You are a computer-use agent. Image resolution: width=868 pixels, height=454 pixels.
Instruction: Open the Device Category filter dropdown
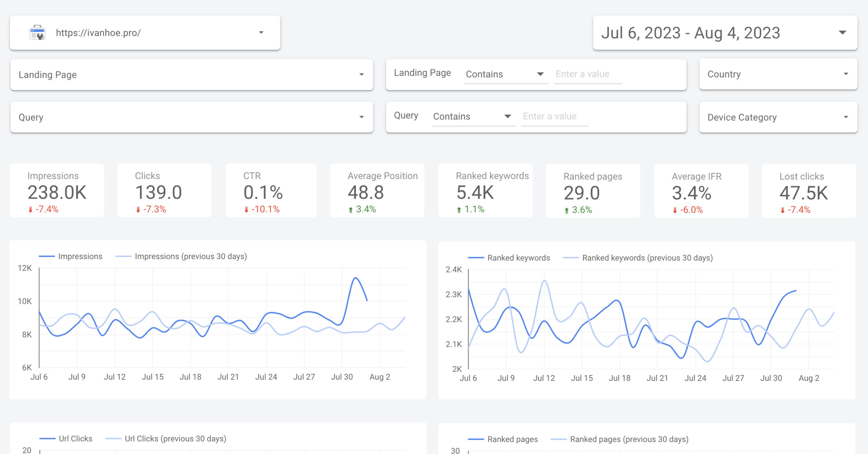(846, 117)
